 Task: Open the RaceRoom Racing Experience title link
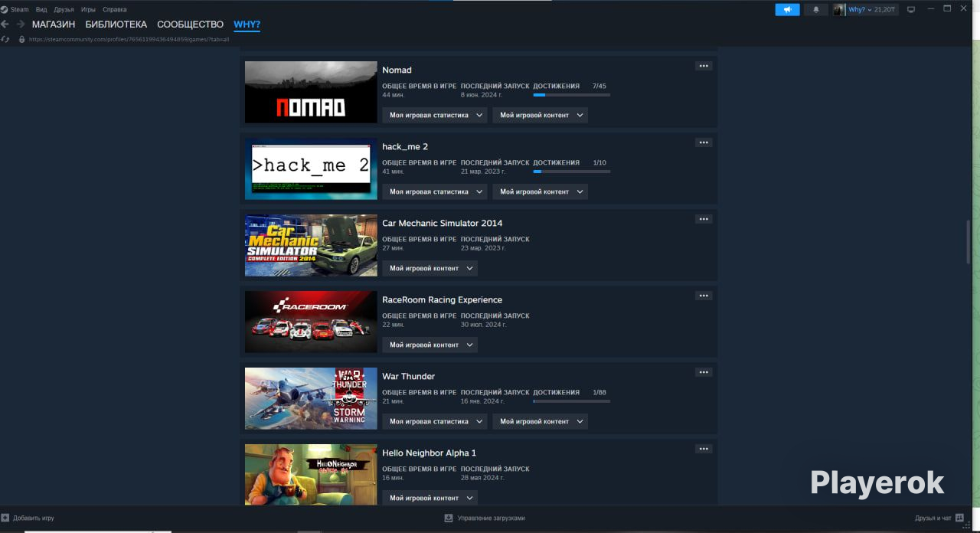tap(443, 299)
